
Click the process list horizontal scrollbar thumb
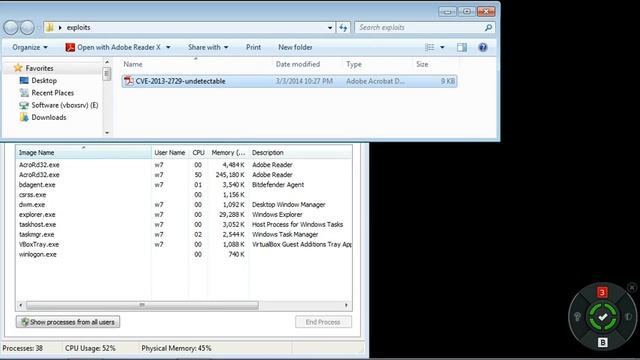click(142, 305)
